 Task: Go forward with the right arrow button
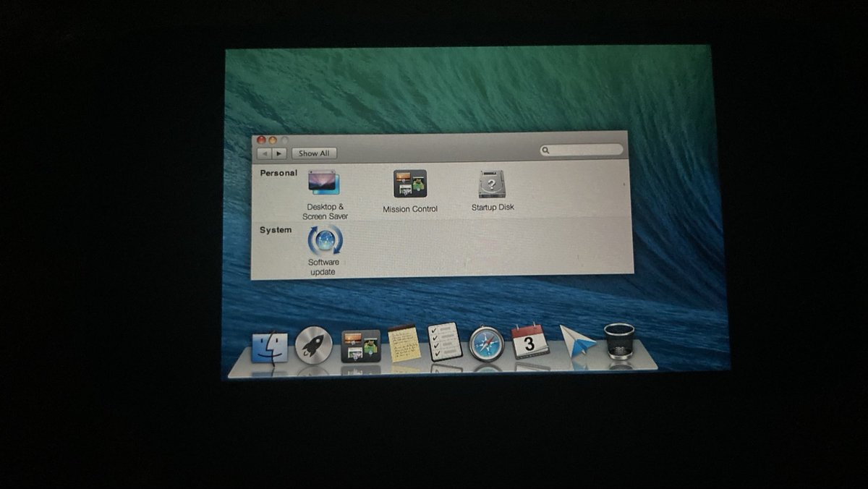click(279, 153)
